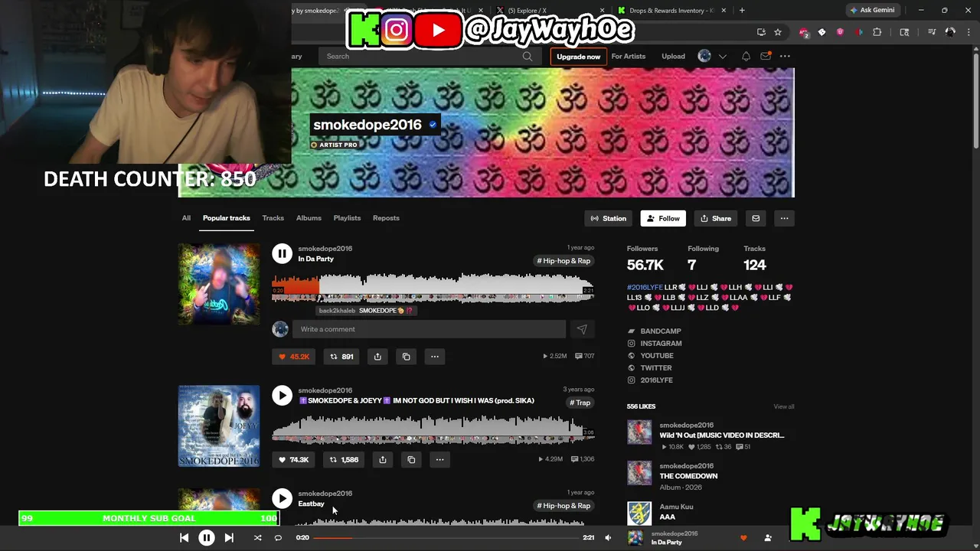Like the track with 74.3K likes
Image resolution: width=980 pixels, height=551 pixels.
[293, 460]
